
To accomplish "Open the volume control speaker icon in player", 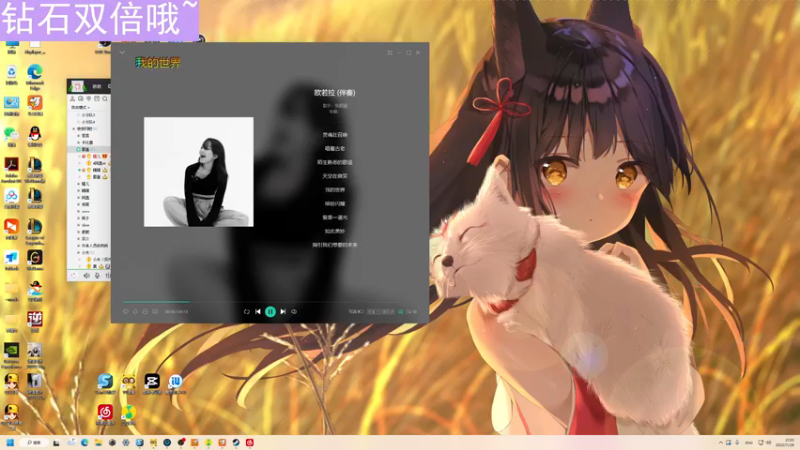I will point(294,311).
